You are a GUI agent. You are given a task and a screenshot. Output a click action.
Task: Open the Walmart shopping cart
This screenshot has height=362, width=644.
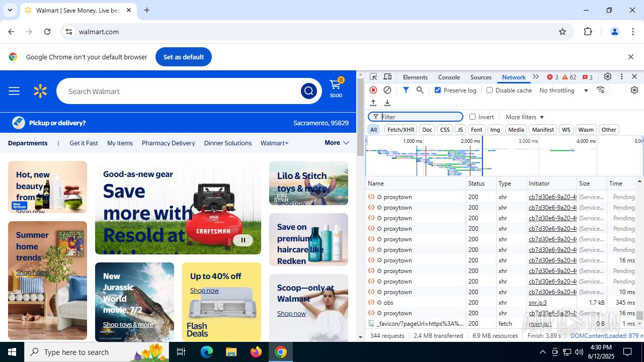[336, 88]
